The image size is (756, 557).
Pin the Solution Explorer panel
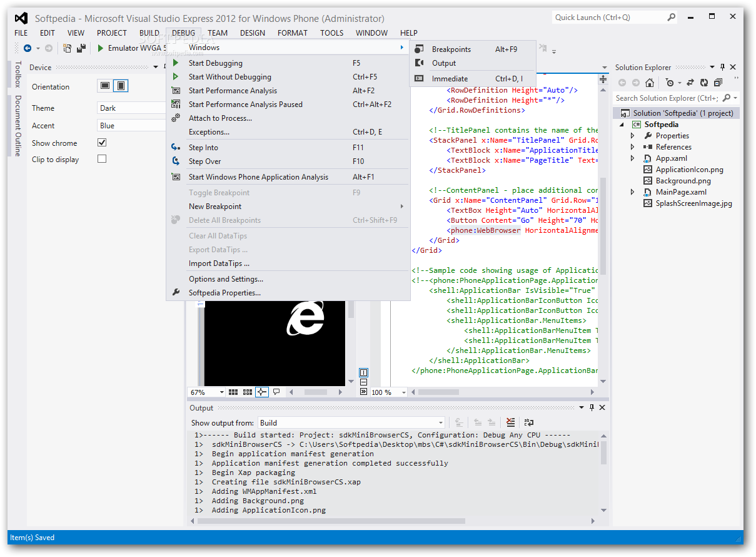(722, 68)
